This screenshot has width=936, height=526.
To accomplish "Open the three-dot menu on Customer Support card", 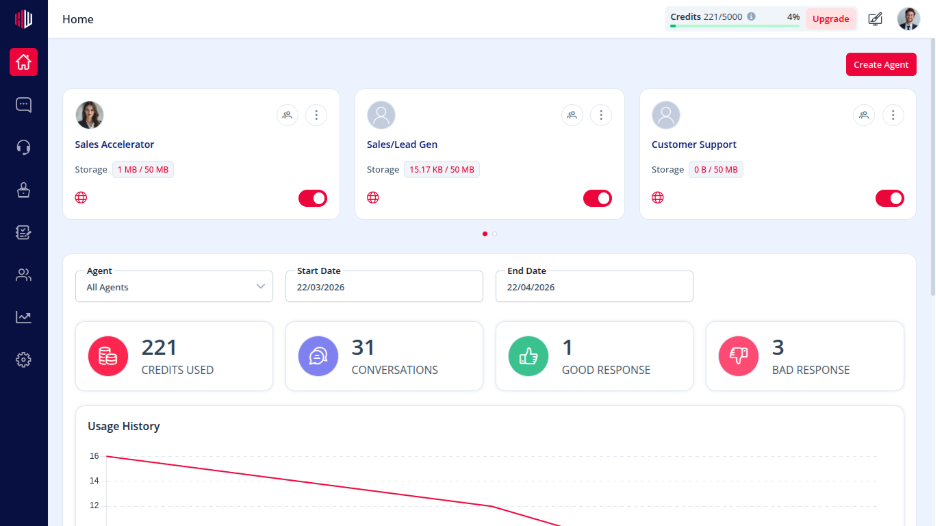I will point(893,115).
